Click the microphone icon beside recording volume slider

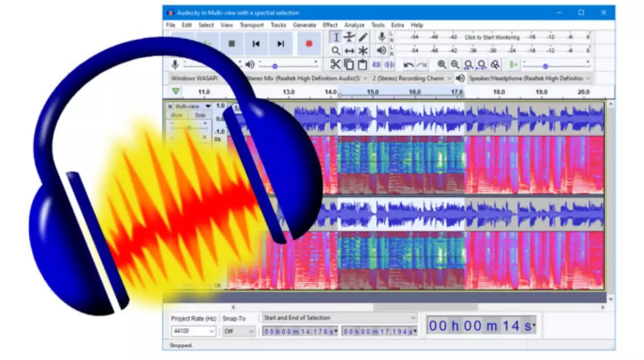(x=175, y=65)
